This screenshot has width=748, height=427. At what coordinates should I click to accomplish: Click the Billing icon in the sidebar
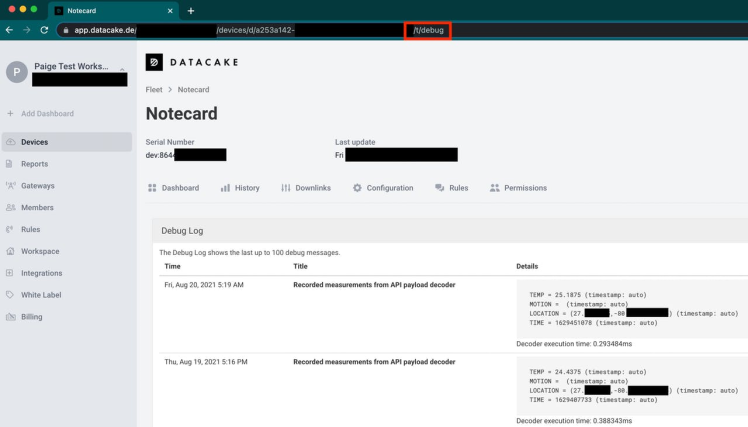[x=10, y=317]
